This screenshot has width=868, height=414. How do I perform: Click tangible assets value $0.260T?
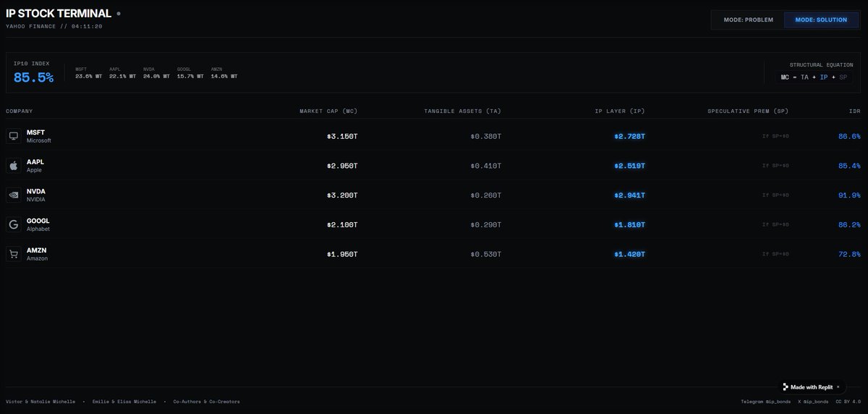(486, 195)
